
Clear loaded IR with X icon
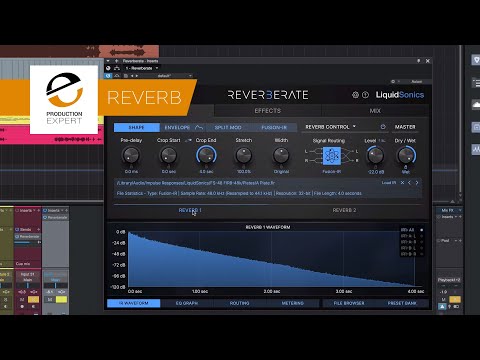pyautogui.click(x=403, y=183)
